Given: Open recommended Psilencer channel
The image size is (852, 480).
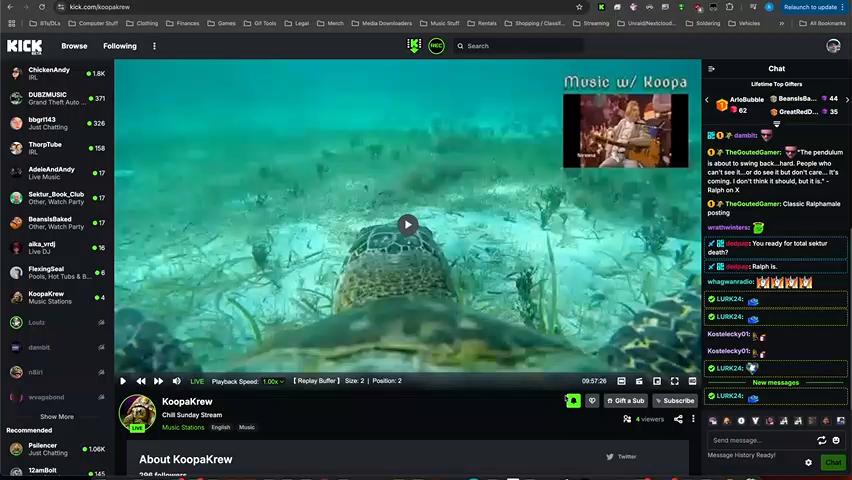Looking at the screenshot, I should click(57, 449).
